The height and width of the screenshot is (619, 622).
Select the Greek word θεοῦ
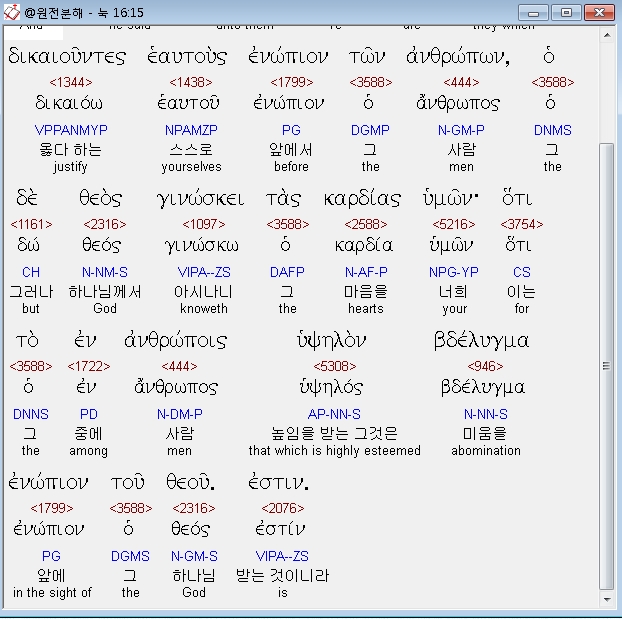(x=190, y=483)
